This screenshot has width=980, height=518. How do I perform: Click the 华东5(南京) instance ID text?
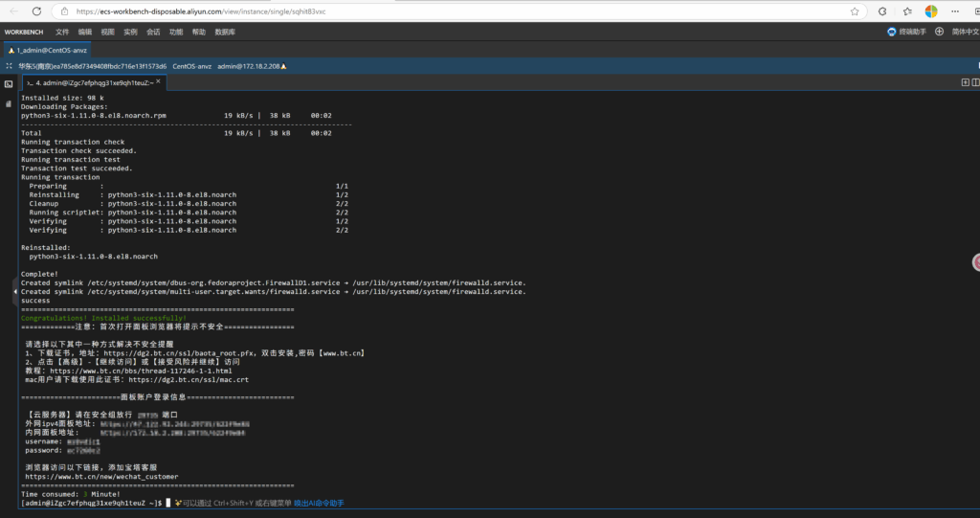(x=93, y=66)
